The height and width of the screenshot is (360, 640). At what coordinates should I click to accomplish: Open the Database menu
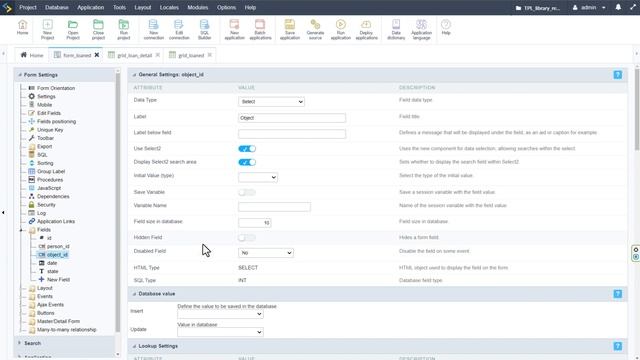57,7
